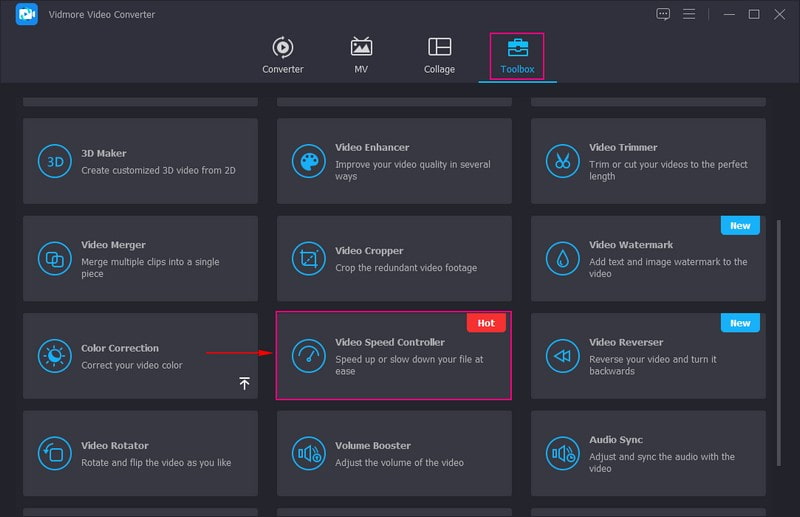Switch to the Converter tab
This screenshot has width=800, height=517.
[x=283, y=56]
